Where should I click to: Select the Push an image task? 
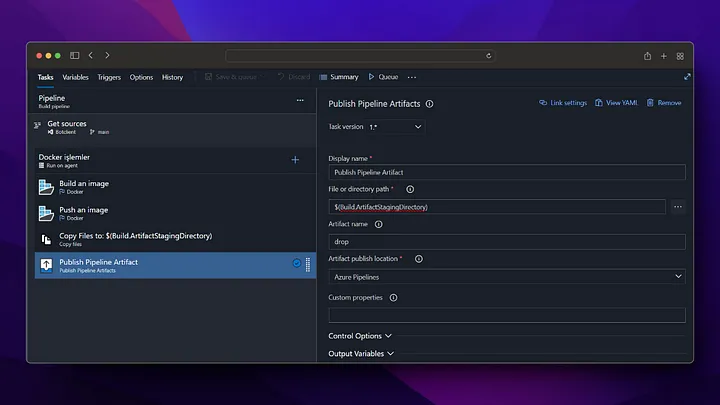175,213
